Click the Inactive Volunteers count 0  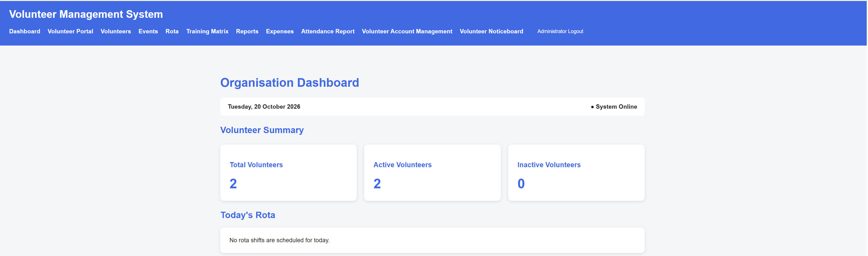click(x=521, y=183)
